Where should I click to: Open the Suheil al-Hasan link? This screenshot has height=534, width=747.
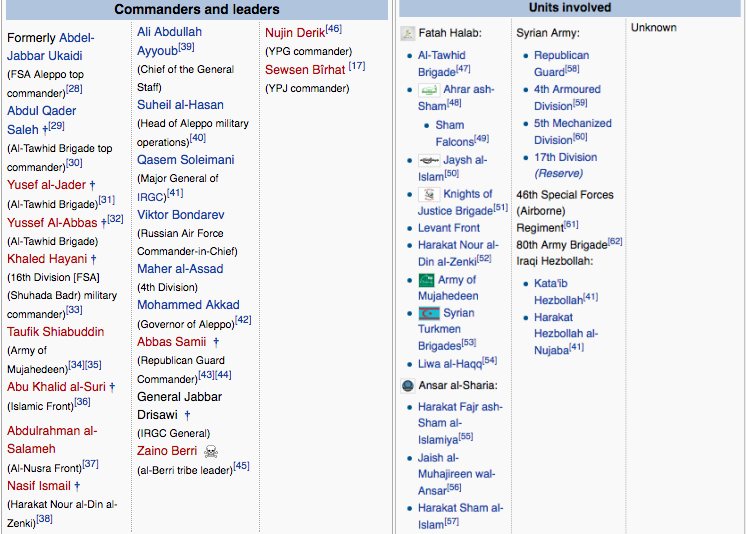click(180, 105)
